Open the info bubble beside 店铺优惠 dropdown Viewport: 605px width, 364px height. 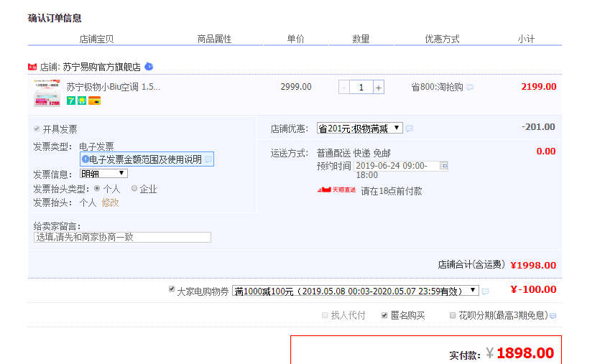[x=410, y=129]
